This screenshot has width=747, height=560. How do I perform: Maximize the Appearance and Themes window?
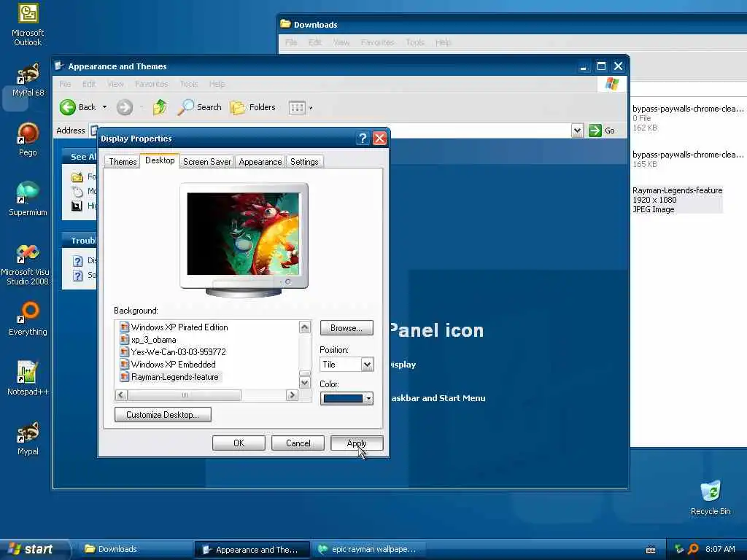[601, 66]
